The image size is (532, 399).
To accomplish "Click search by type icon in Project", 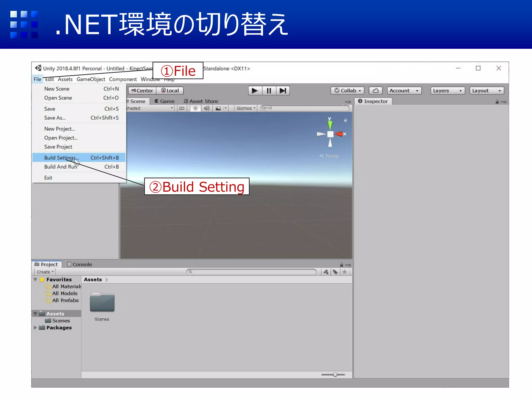I will coord(326,272).
